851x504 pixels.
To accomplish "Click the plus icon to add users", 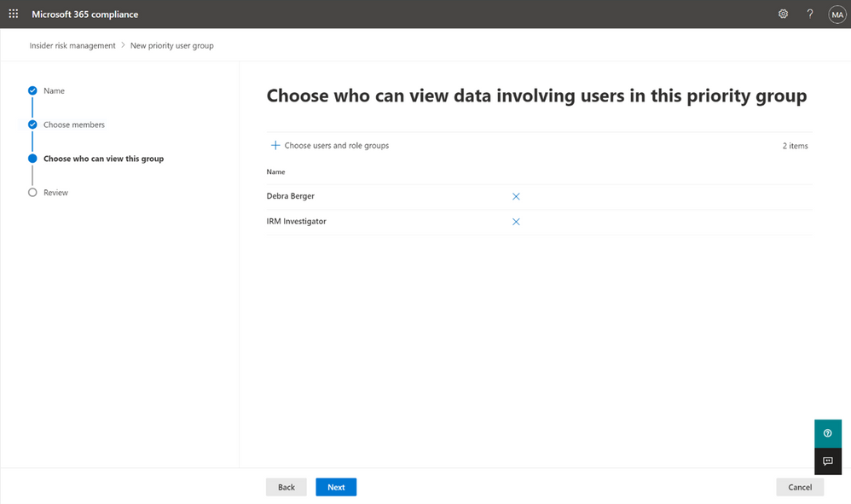I will tap(275, 146).
